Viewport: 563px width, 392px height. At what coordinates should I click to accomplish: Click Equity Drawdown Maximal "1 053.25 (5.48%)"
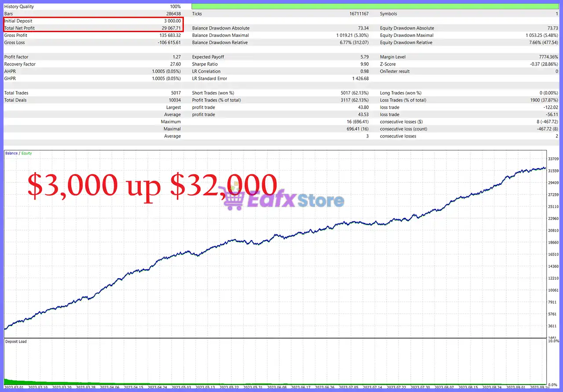coord(541,35)
